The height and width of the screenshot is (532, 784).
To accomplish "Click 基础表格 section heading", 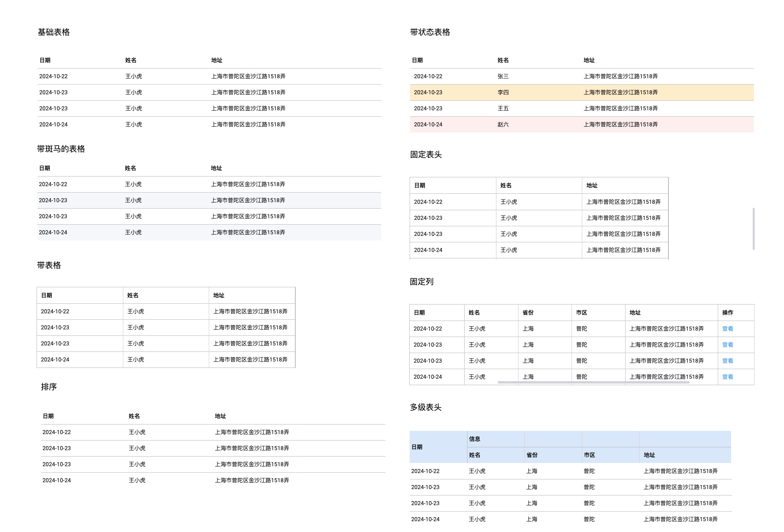I will click(54, 32).
